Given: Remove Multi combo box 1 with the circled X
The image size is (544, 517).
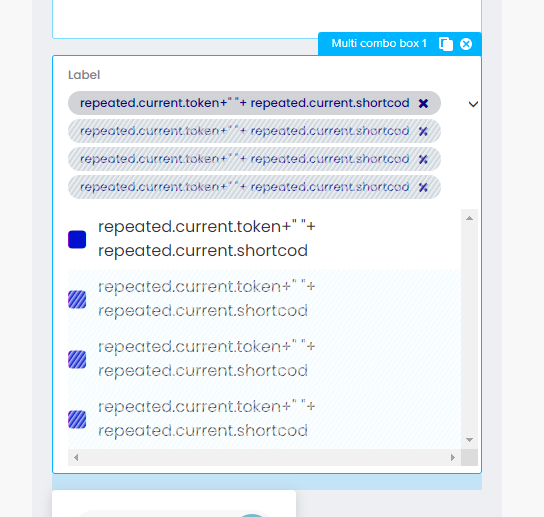Looking at the screenshot, I should 466,44.
